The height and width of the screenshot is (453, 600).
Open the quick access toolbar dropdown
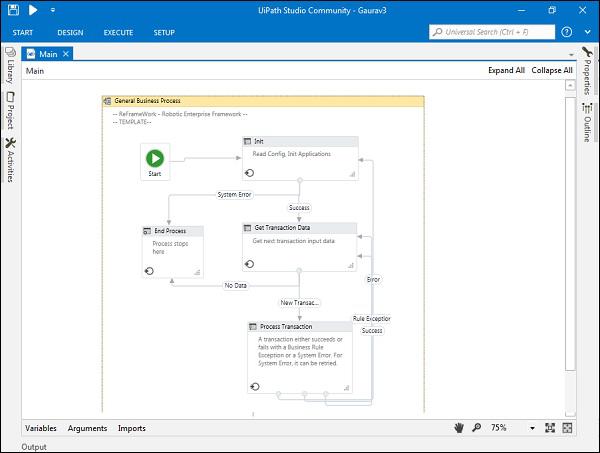[52, 10]
